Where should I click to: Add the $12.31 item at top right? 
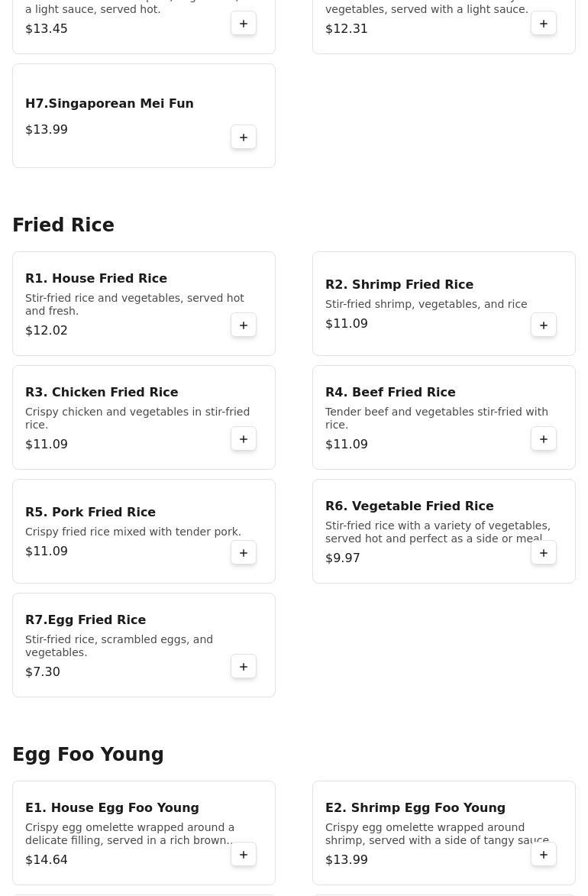pos(544,24)
